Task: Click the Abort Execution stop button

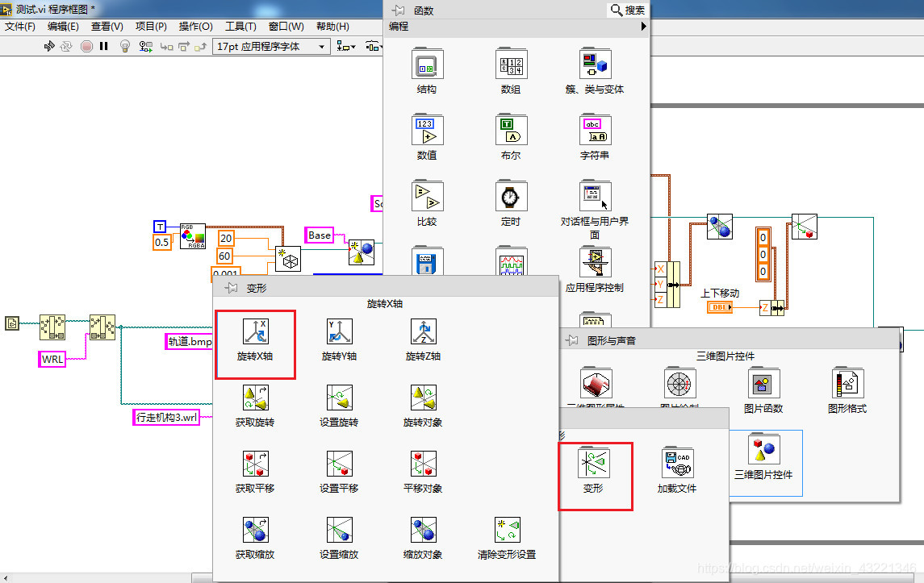Action: [x=86, y=46]
